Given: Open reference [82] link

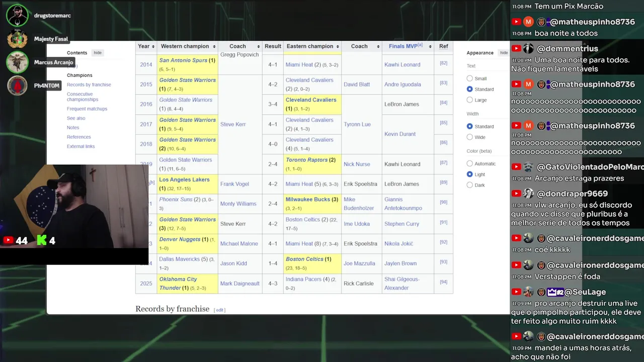Looking at the screenshot, I should (x=443, y=63).
